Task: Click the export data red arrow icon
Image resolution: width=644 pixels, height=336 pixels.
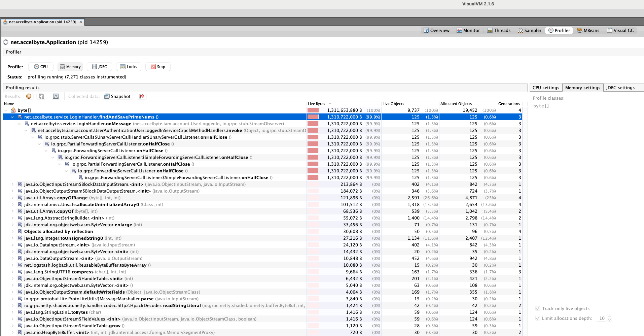Action: coord(142,96)
